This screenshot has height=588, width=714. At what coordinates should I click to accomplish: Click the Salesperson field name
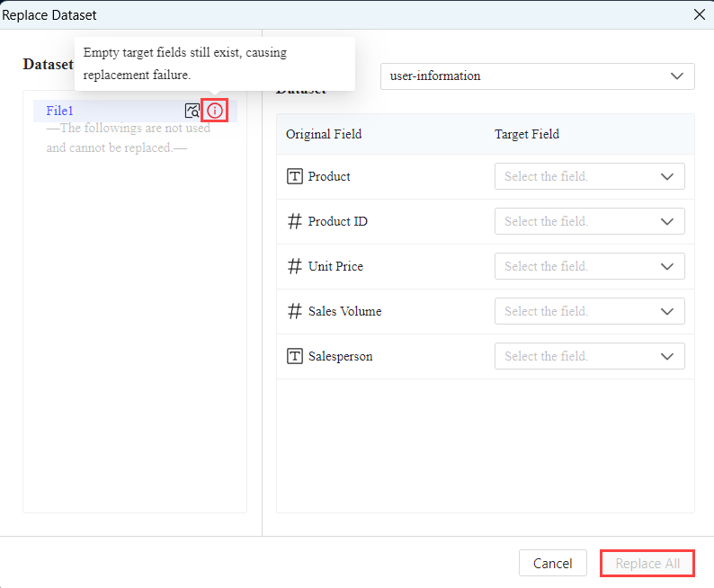(340, 357)
